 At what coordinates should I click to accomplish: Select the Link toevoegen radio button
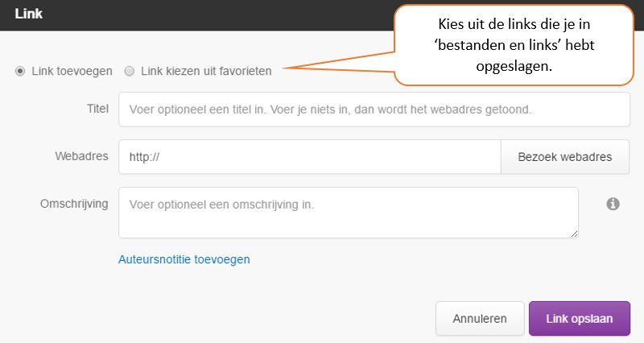tap(19, 71)
